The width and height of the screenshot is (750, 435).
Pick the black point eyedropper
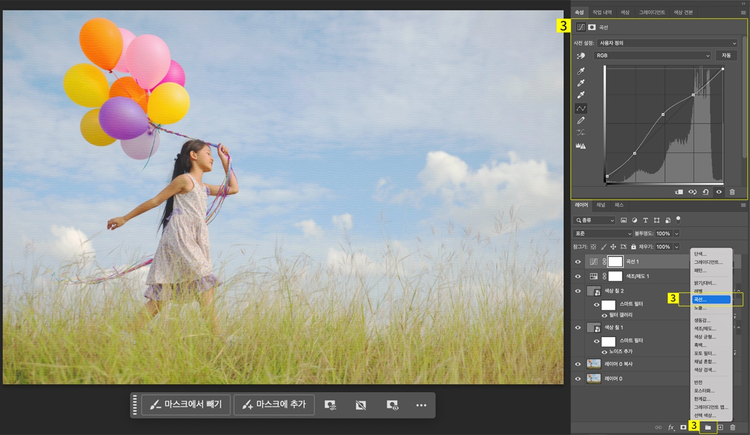pos(581,70)
